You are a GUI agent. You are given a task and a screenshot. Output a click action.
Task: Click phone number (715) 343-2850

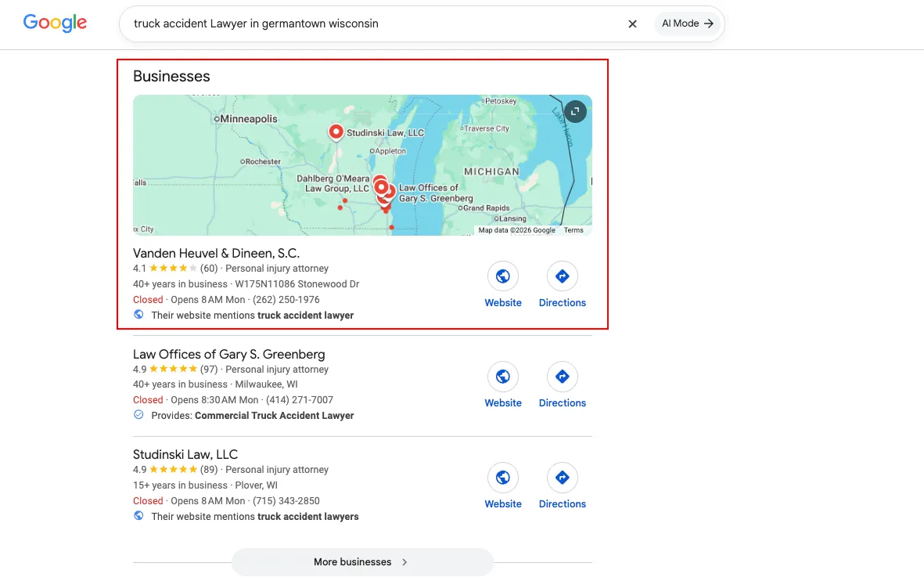(286, 501)
